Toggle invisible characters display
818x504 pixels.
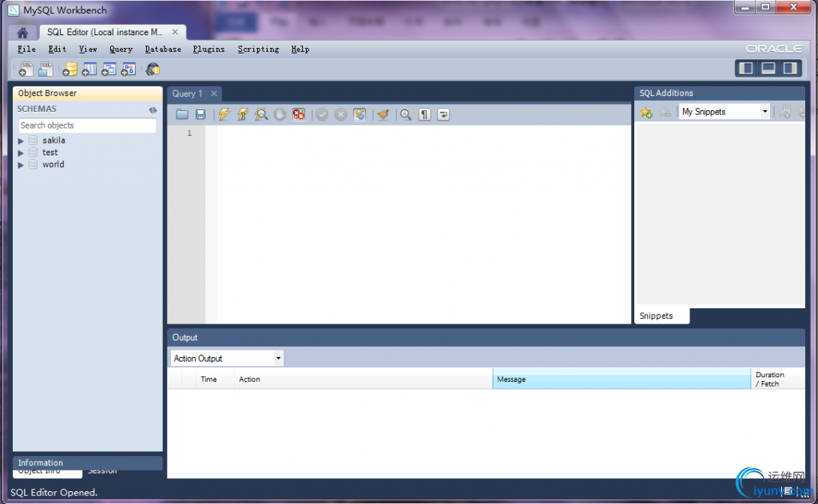click(425, 114)
